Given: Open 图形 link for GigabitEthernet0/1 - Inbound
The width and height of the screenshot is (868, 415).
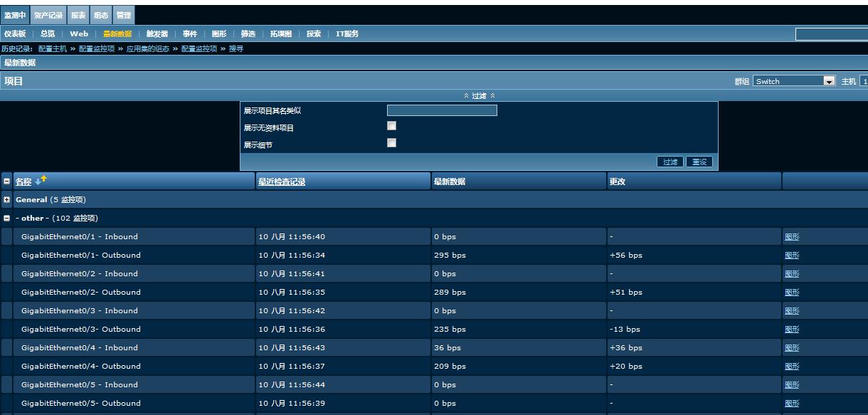Looking at the screenshot, I should 792,237.
